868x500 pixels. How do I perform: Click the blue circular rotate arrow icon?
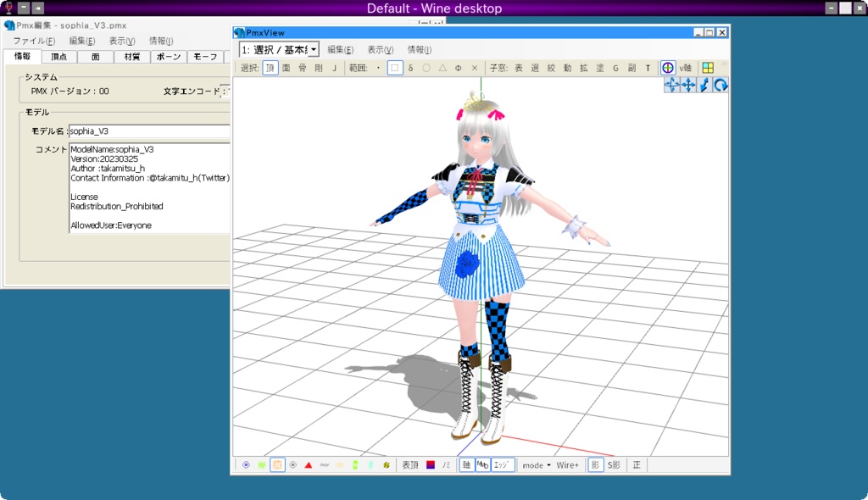tap(721, 85)
